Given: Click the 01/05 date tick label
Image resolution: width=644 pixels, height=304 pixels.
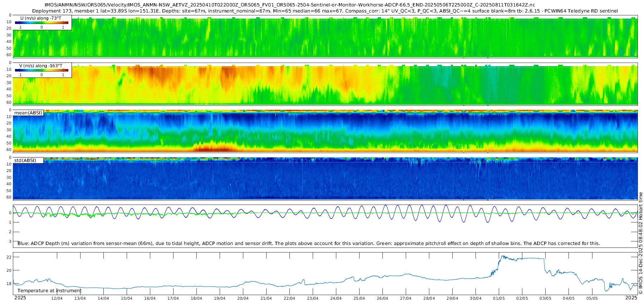Looking at the screenshot, I should 499,298.
